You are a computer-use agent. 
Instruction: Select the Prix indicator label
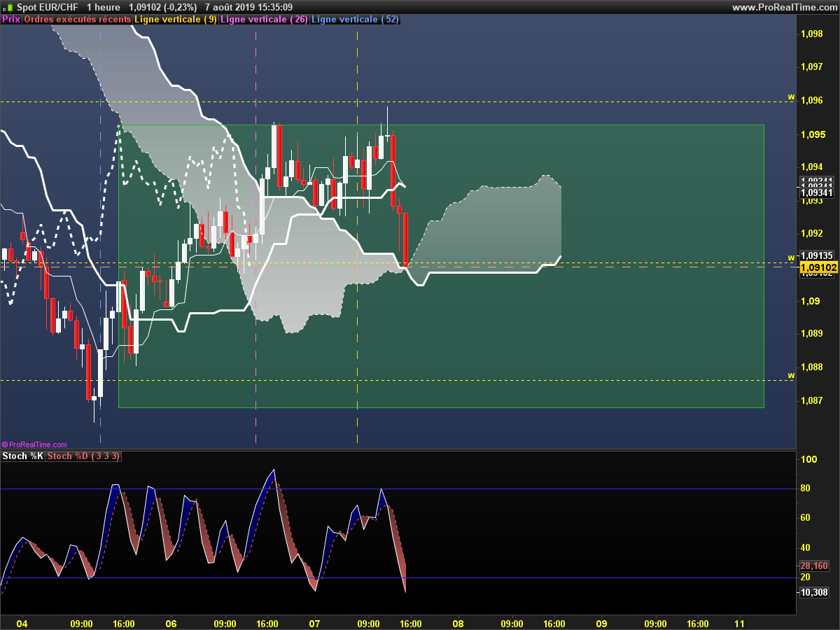coord(11,20)
